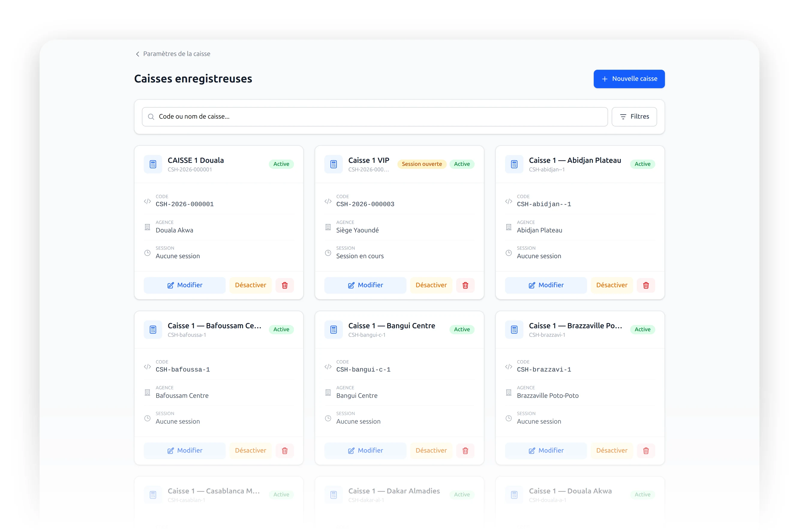Delete Caisse 1 VIP with trash icon
799x532 pixels.
(465, 285)
